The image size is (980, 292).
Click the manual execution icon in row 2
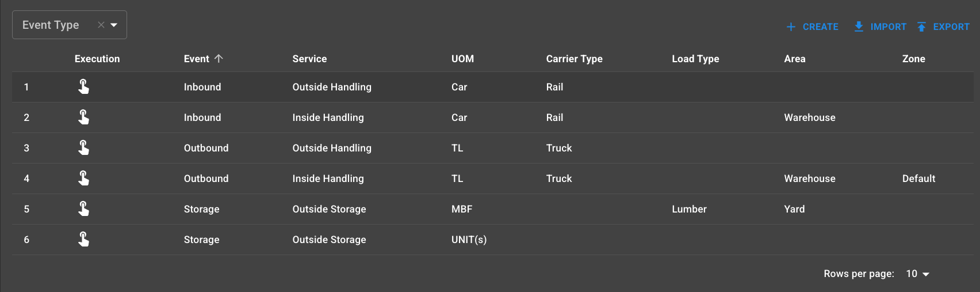[83, 117]
